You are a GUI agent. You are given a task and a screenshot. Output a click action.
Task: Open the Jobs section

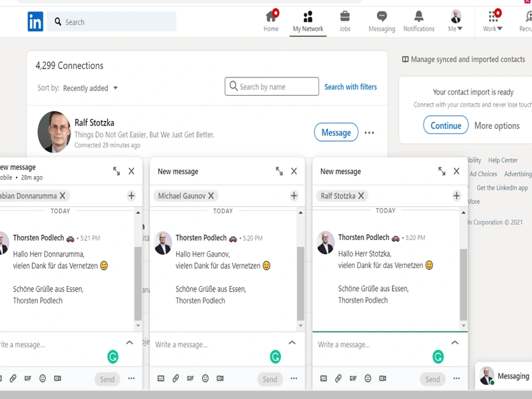pos(345,21)
